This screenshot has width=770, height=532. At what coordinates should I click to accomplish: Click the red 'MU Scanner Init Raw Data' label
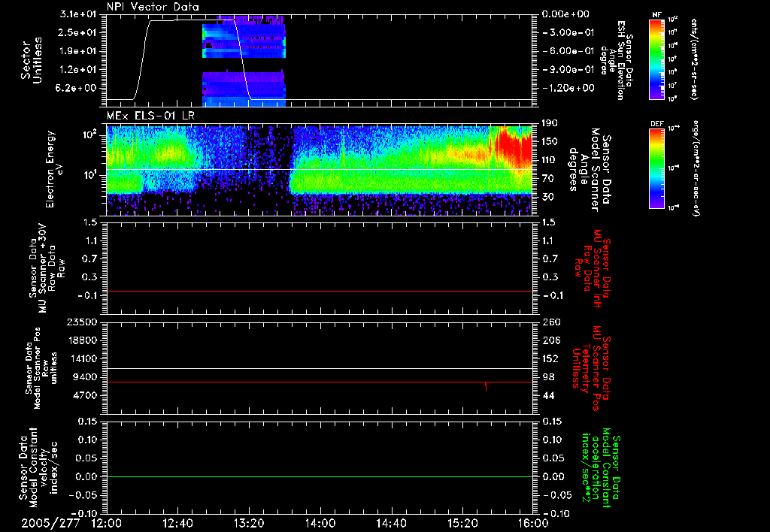point(593,268)
